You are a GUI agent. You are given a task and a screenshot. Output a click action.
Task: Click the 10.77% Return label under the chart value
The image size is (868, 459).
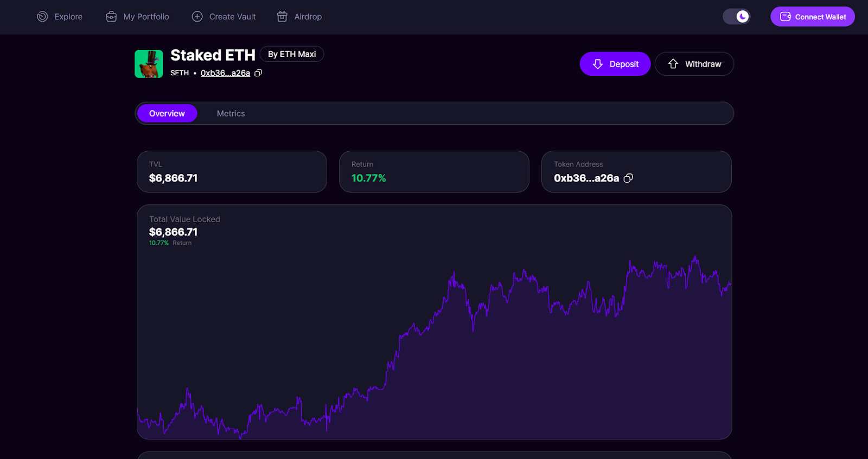pos(170,243)
